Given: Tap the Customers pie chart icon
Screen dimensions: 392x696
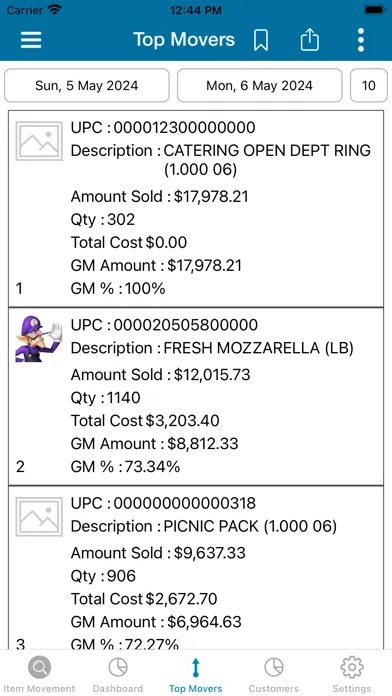Looking at the screenshot, I should point(273,667).
